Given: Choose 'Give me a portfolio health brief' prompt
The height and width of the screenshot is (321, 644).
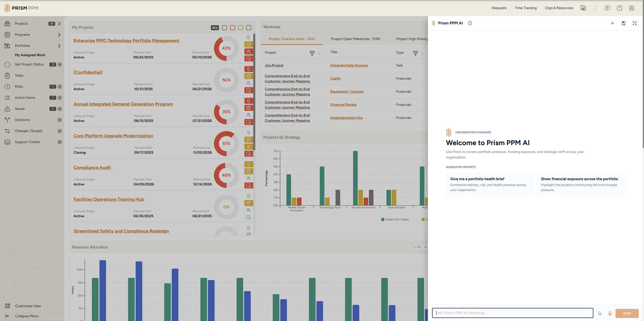Looking at the screenshot, I should click(x=490, y=184).
